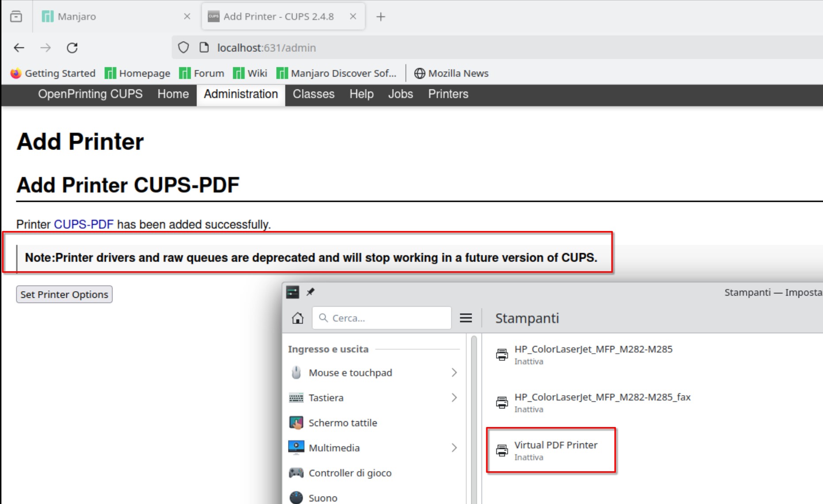
Task: Switch to the Manjaro browser tab
Action: pyautogui.click(x=116, y=16)
